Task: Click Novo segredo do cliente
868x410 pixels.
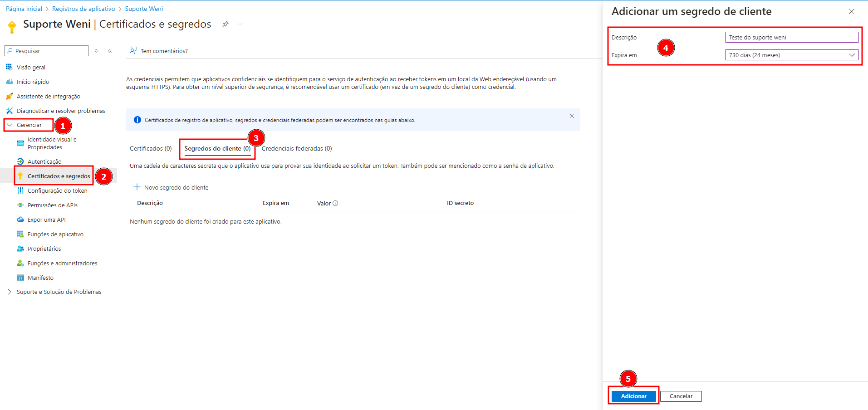Action: point(176,187)
